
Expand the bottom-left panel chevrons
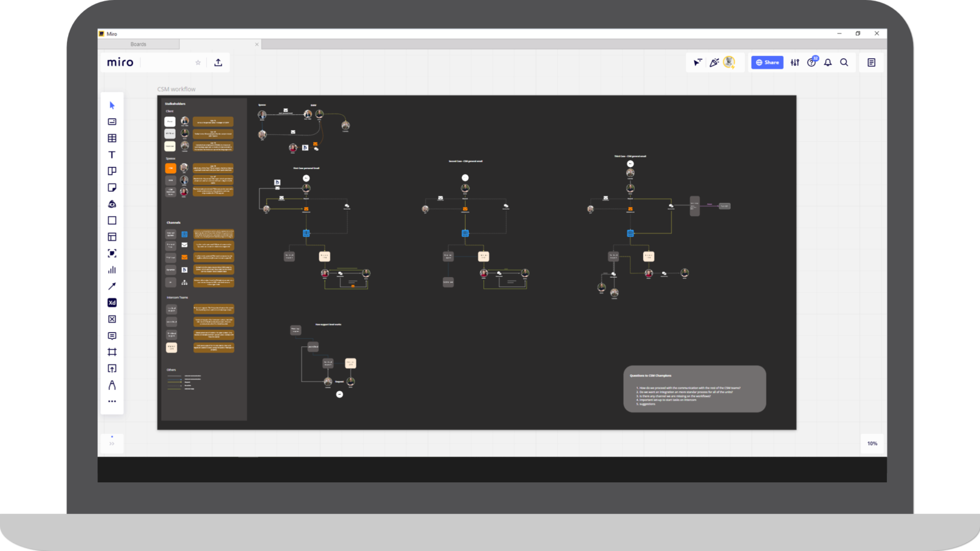pyautogui.click(x=112, y=444)
